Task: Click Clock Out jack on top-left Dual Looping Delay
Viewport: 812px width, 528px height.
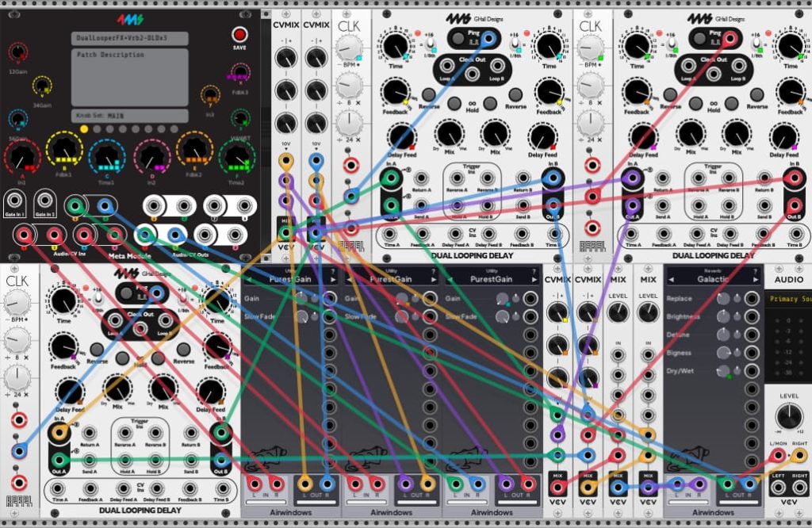Action: (x=472, y=74)
